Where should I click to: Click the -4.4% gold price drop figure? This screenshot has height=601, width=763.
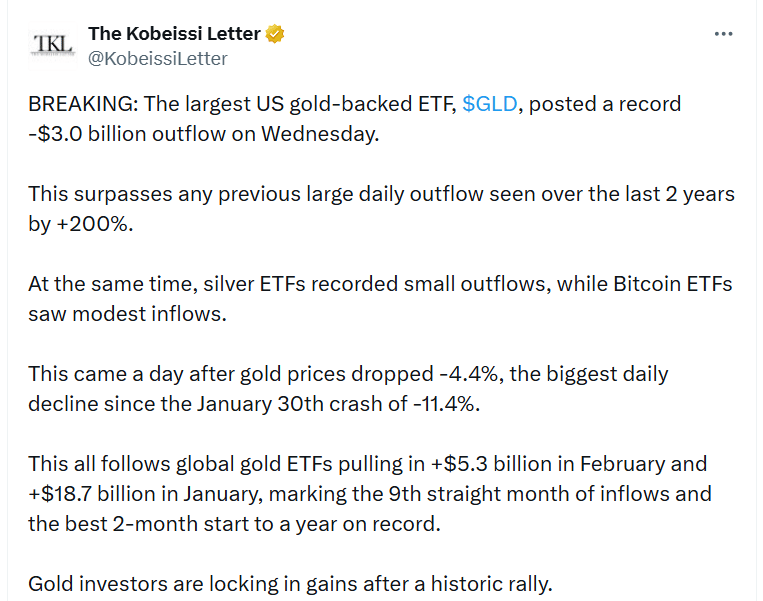click(468, 375)
